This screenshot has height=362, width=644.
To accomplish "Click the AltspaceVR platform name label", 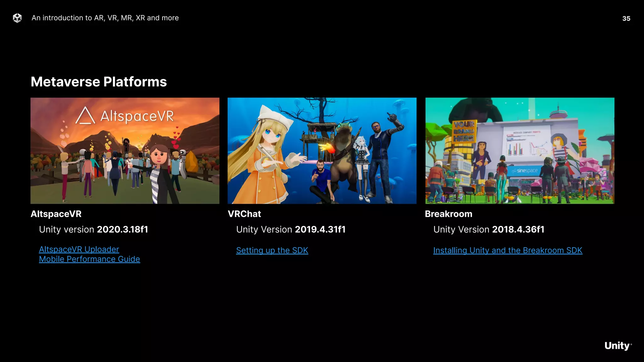I will coord(56,214).
